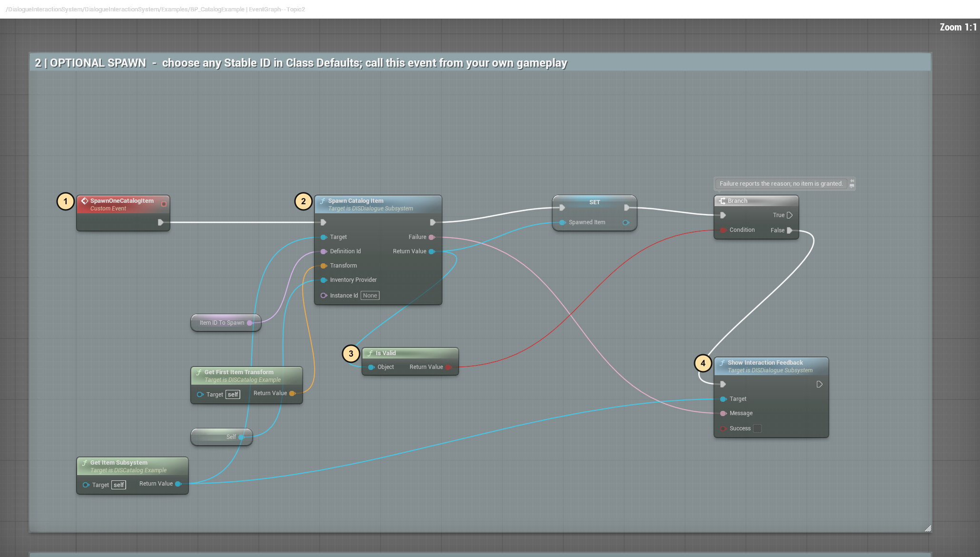The image size is (980, 557).
Task: Click the Is Valid Return Value pin
Action: 448,367
